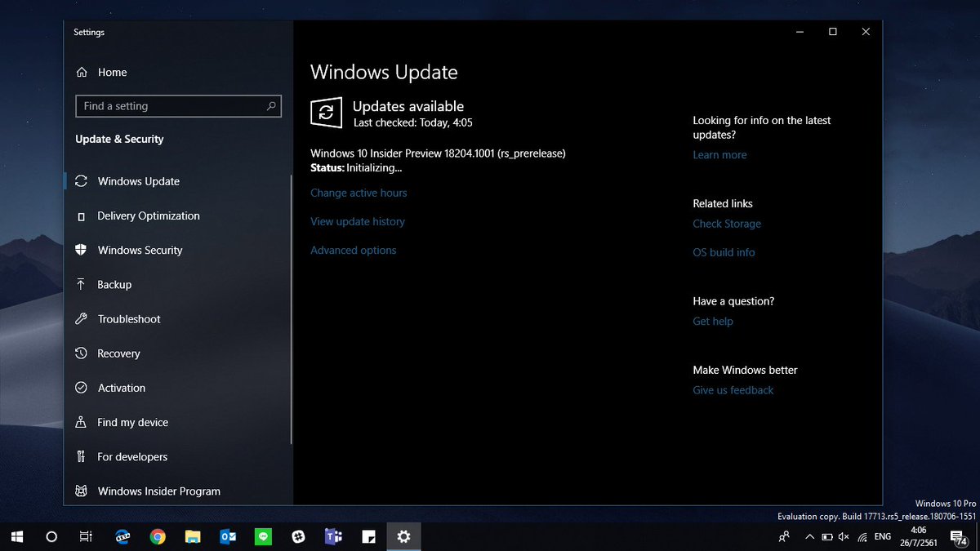Click Windows 10 Insider Preview 18204.1001 text
Screen dimensions: 980x551
point(438,153)
